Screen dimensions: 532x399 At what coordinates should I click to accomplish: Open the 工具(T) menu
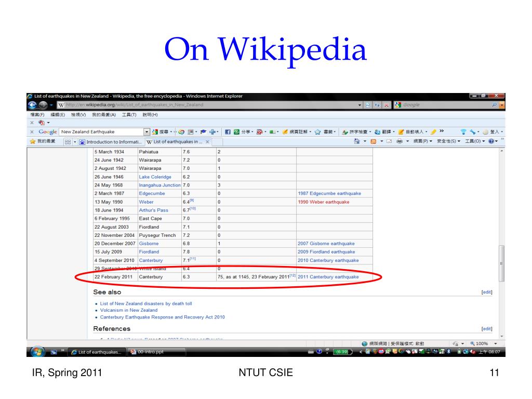[129, 115]
